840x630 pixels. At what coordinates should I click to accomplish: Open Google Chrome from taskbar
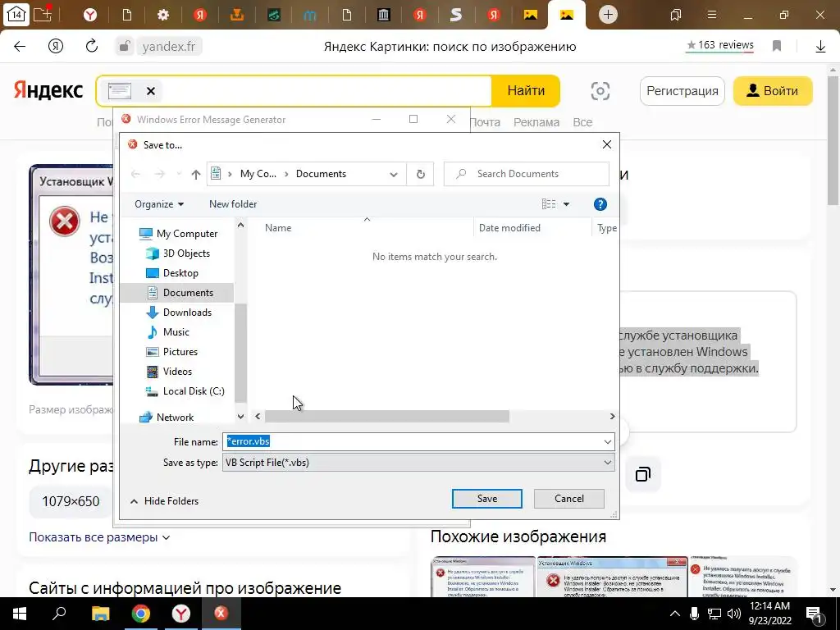pyautogui.click(x=141, y=614)
